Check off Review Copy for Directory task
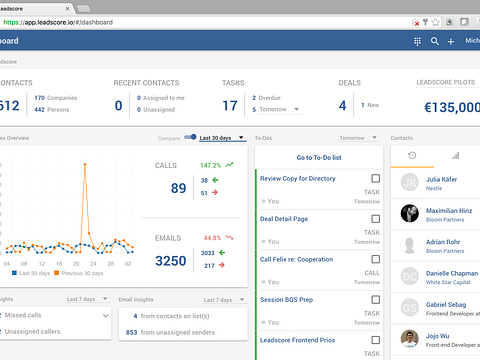Screen dimensions: 480x360 click(376, 179)
